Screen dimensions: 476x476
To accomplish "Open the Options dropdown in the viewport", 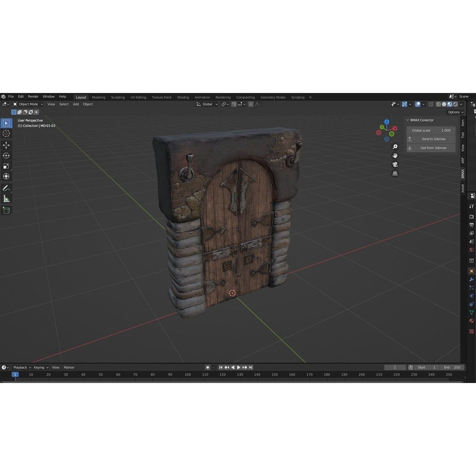I will pyautogui.click(x=455, y=112).
